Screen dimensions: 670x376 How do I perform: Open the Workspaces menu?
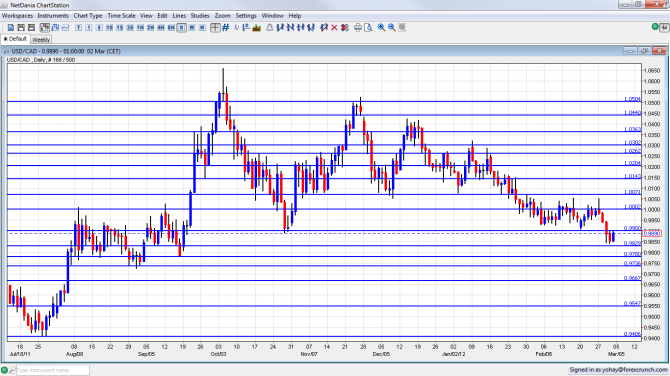pos(17,16)
